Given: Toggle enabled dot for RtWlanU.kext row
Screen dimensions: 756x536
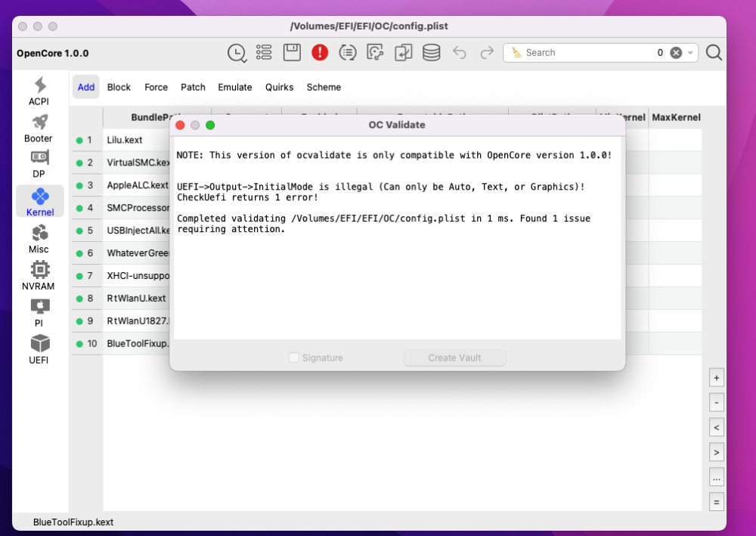Looking at the screenshot, I should [x=79, y=299].
